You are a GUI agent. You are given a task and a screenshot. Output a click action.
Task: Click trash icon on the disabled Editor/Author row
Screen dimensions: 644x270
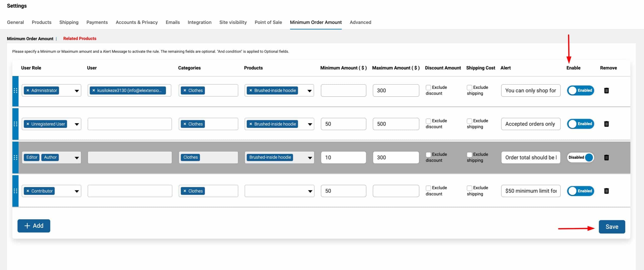click(x=606, y=157)
